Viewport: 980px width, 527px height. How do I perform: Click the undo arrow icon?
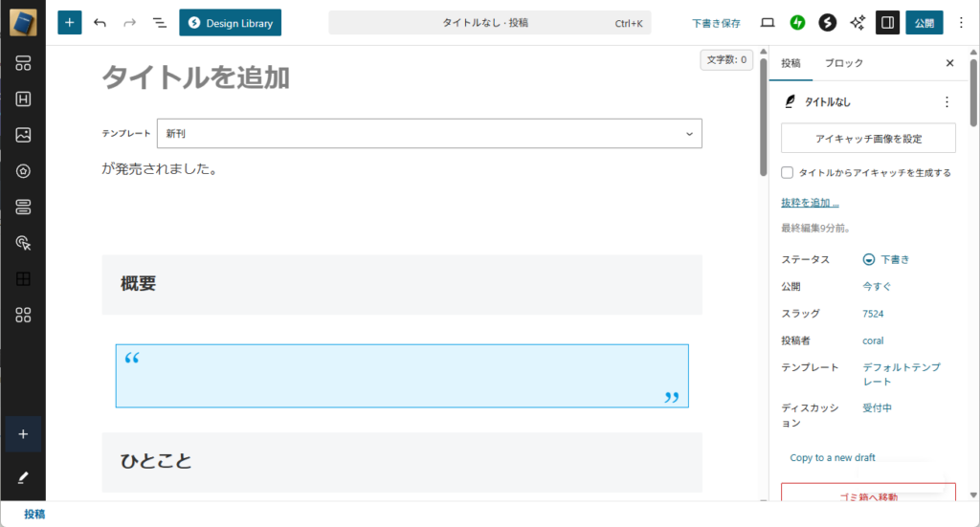pyautogui.click(x=100, y=23)
